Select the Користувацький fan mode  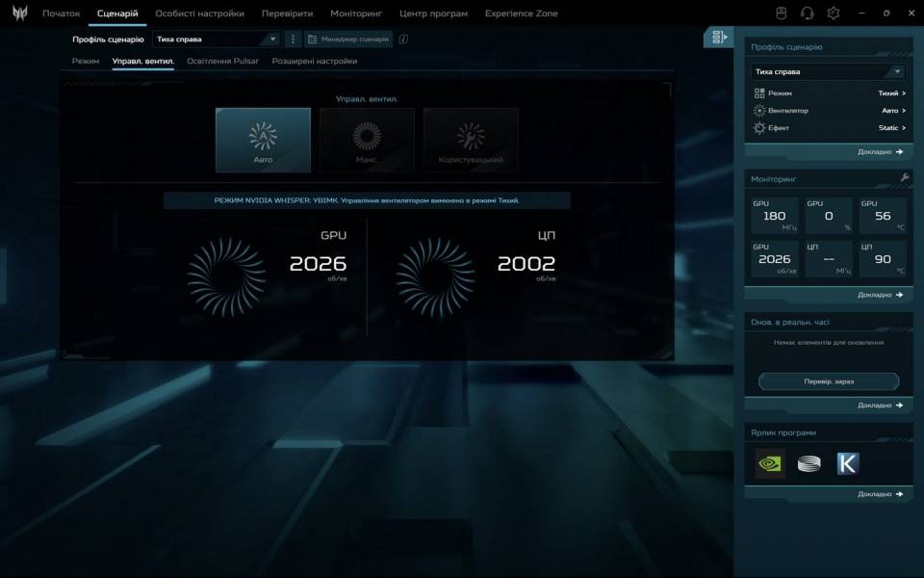(471, 140)
